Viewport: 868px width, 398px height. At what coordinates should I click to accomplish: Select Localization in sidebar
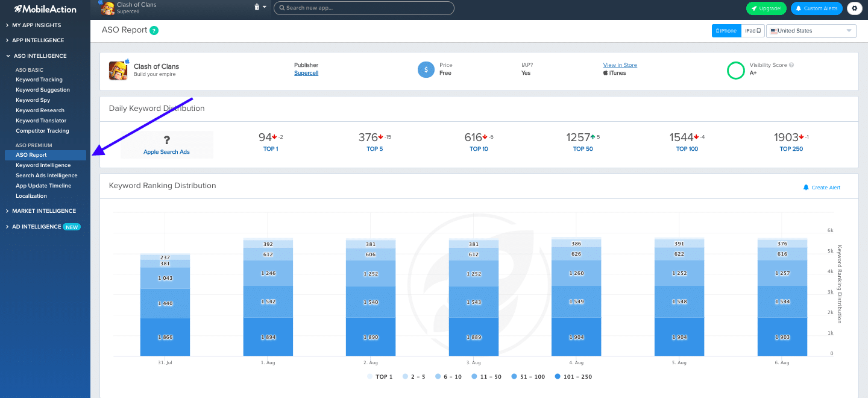[31, 196]
